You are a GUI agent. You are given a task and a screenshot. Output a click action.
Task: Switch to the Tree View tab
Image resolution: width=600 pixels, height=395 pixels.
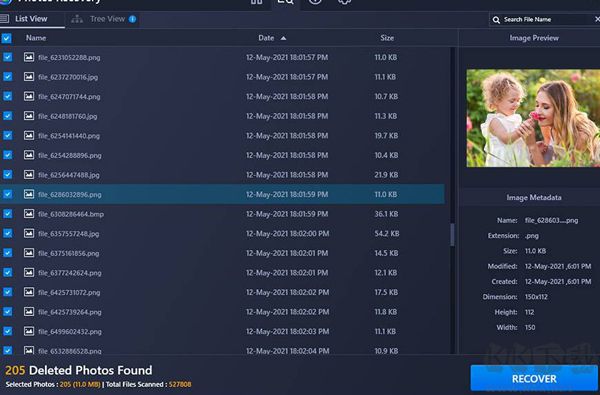[107, 19]
